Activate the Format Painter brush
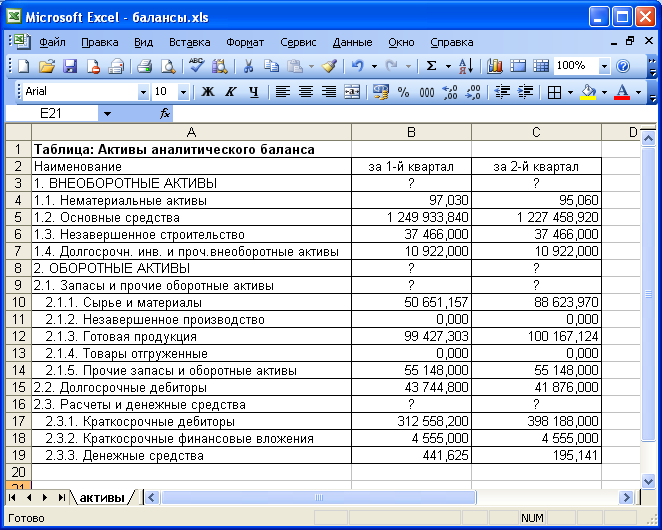Screen dimensions: 662x530 [329, 66]
